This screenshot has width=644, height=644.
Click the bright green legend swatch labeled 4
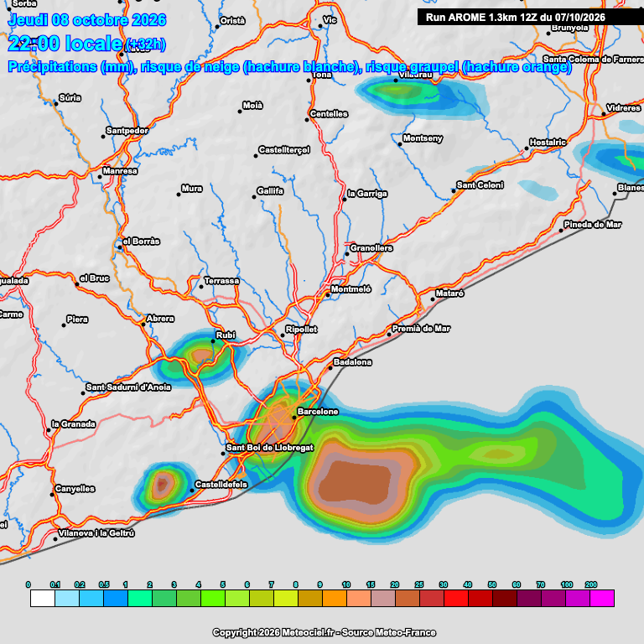click(213, 598)
